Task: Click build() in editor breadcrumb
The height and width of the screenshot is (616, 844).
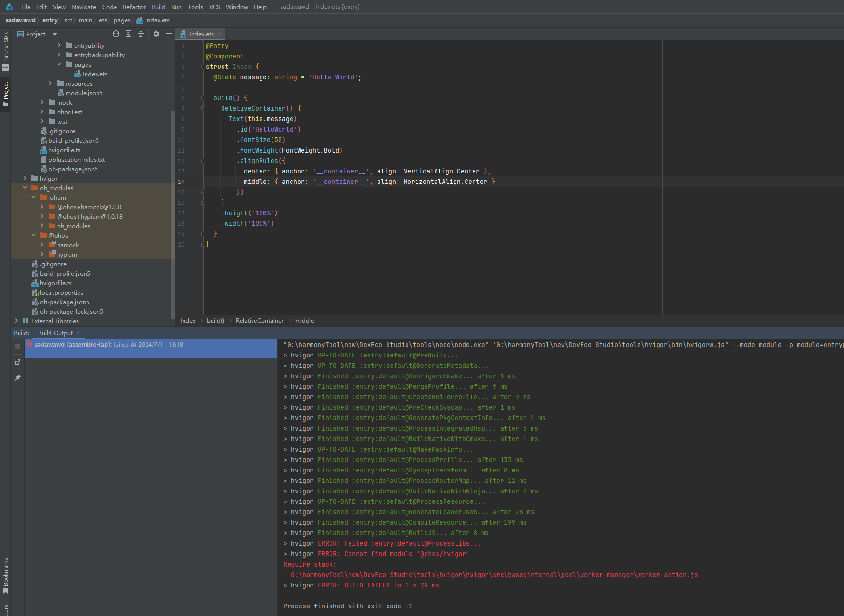Action: (215, 321)
